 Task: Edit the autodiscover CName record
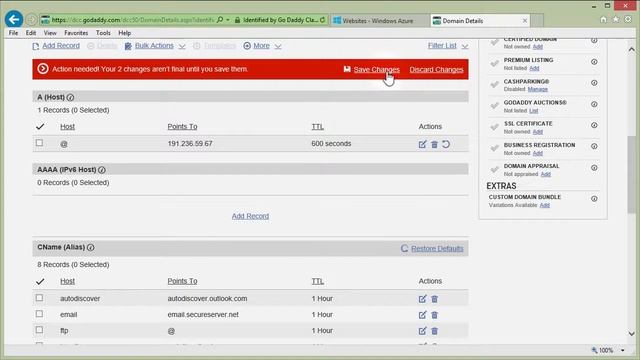pyautogui.click(x=422, y=299)
